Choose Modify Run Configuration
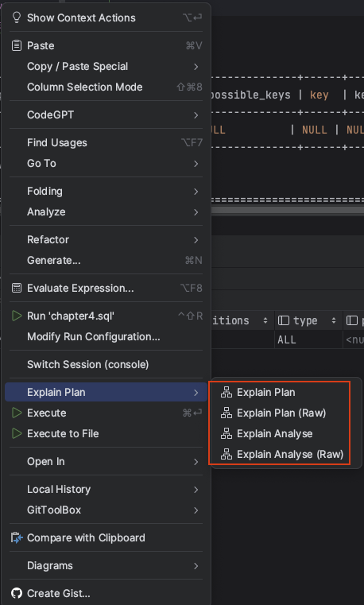The height and width of the screenshot is (605, 364). [x=106, y=337]
